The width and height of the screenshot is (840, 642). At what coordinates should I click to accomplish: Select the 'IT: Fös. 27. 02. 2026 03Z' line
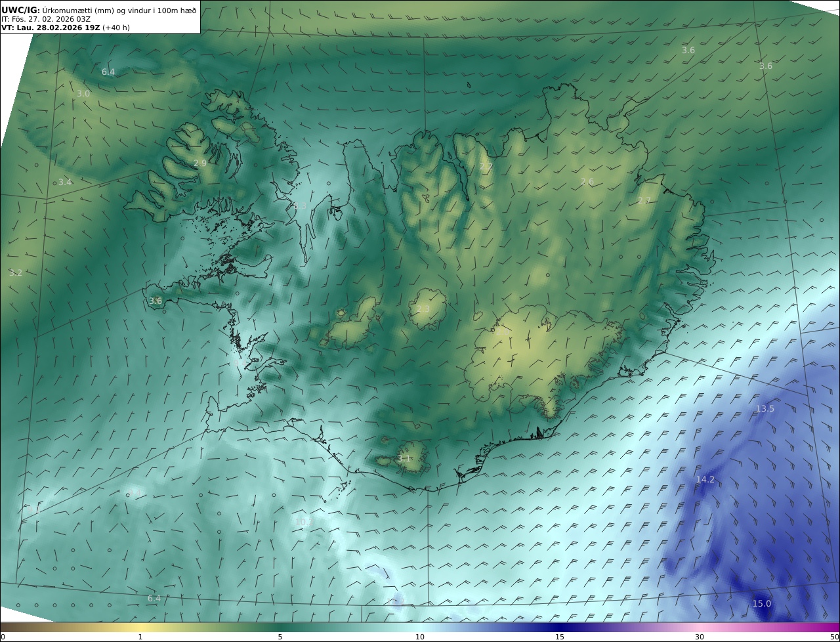[46, 19]
